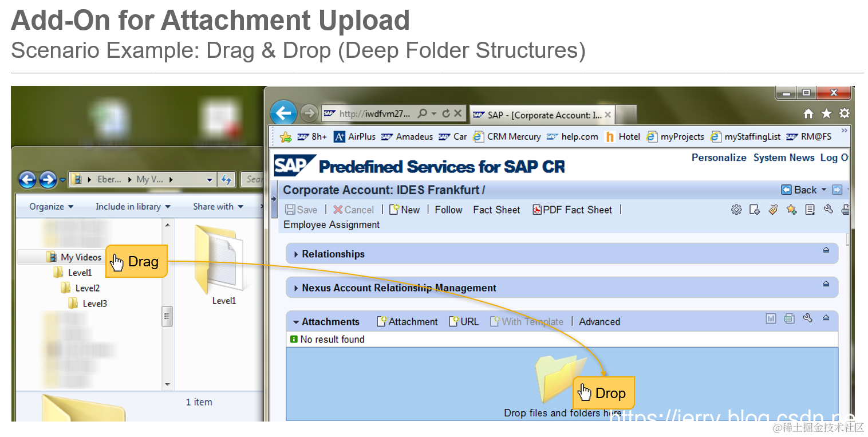The width and height of the screenshot is (868, 437).
Task: Click the document list icon in account toolbar
Action: [810, 210]
